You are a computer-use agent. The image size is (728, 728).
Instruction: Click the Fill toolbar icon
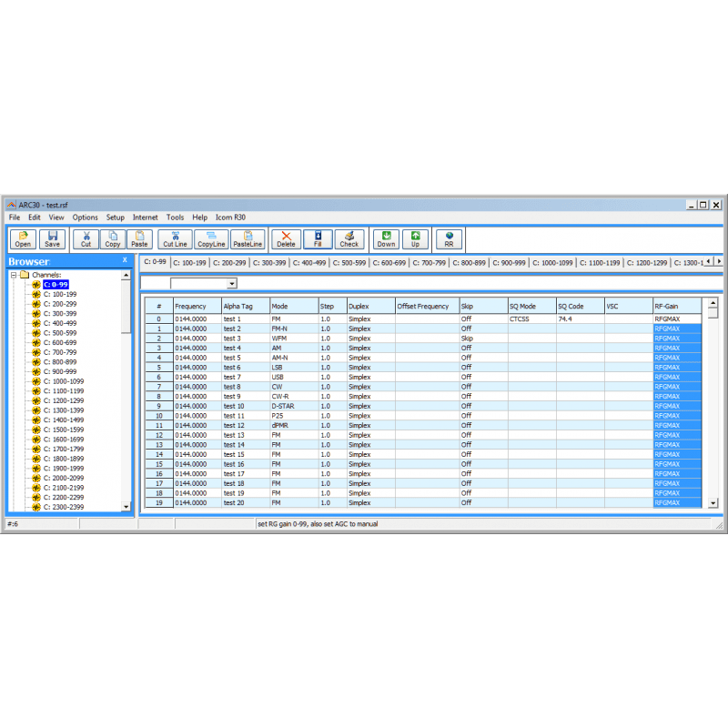[x=318, y=239]
